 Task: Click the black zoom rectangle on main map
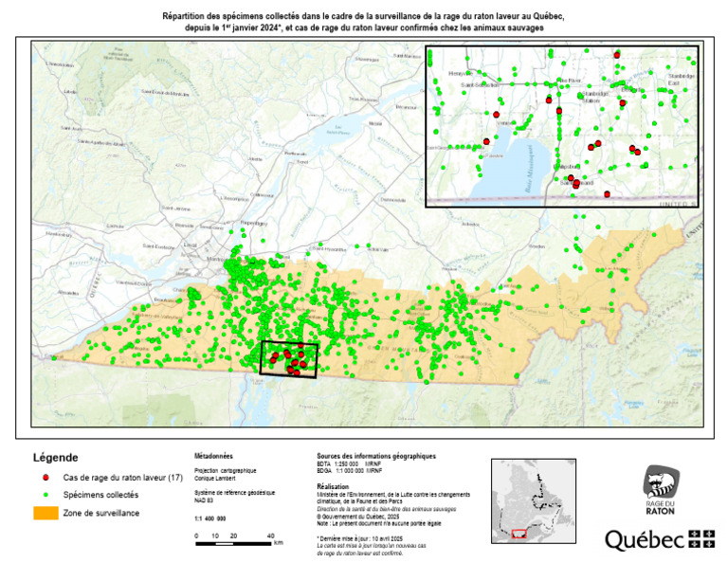click(289, 359)
